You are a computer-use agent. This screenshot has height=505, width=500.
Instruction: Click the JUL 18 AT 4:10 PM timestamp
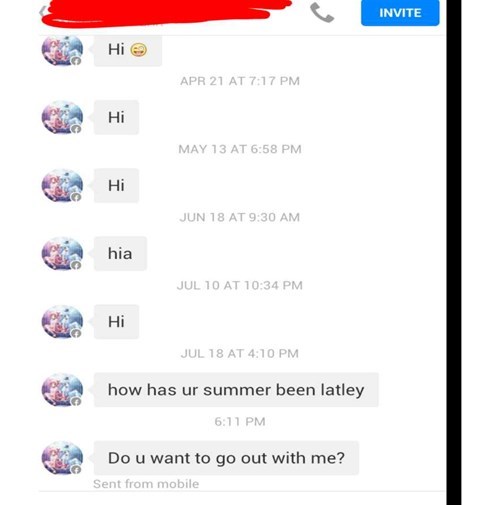[x=240, y=353]
